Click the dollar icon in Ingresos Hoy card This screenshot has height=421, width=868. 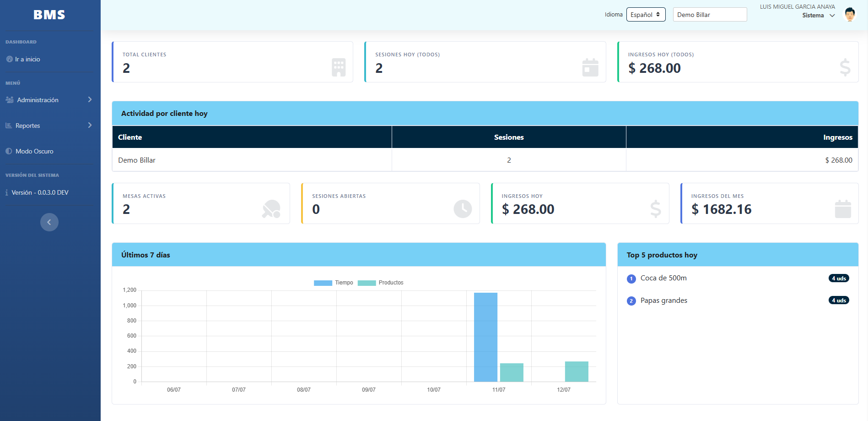click(656, 209)
